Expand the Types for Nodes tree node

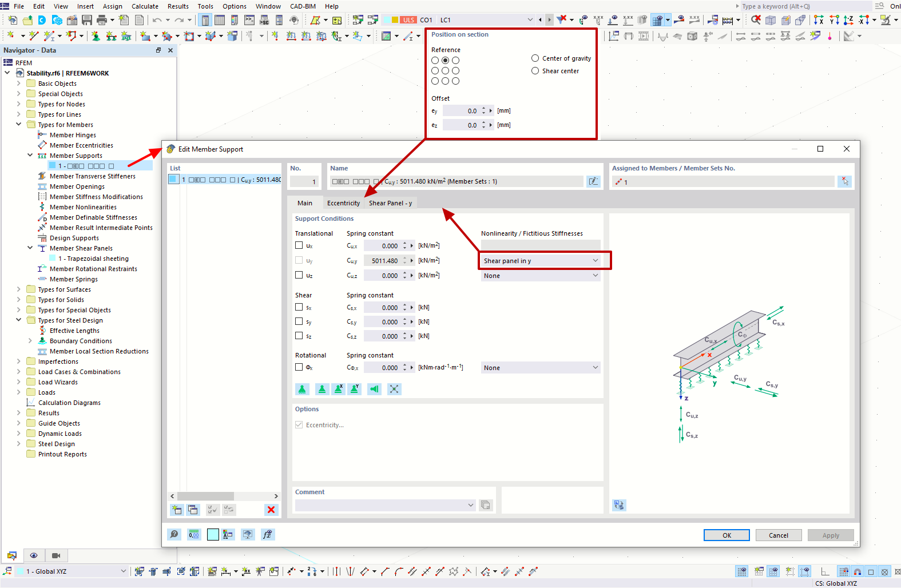19,104
